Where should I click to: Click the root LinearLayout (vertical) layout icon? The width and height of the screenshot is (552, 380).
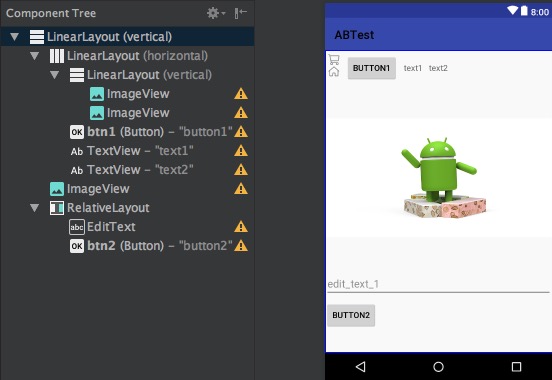coord(37,37)
